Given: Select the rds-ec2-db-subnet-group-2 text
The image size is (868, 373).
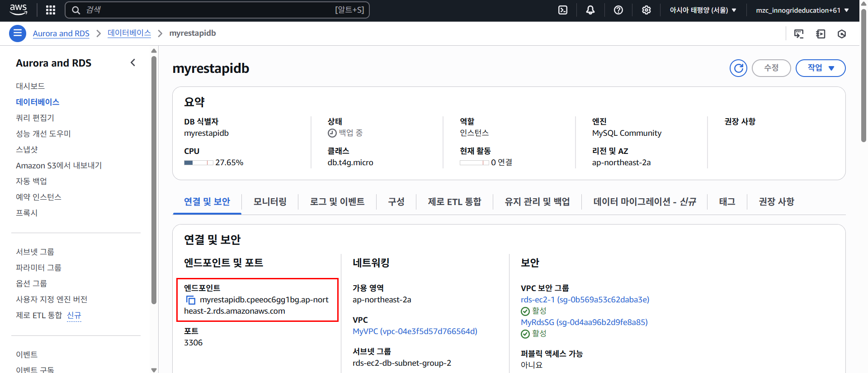Looking at the screenshot, I should pos(402,363).
